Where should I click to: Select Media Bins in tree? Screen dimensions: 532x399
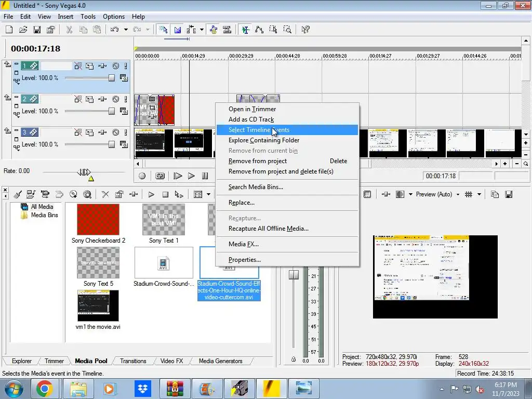[39, 215]
